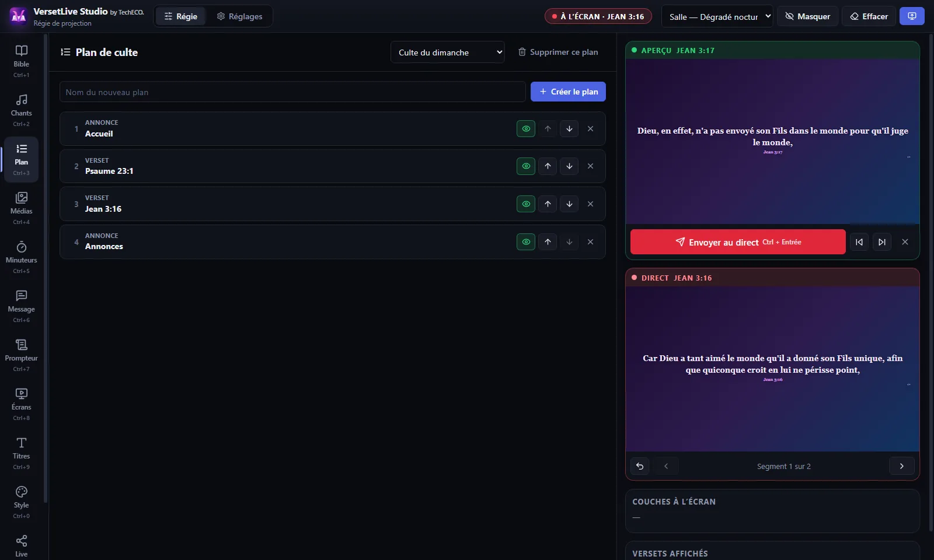This screenshot has width=934, height=560.
Task: Open the Bible panel in sidebar
Action: pyautogui.click(x=22, y=61)
